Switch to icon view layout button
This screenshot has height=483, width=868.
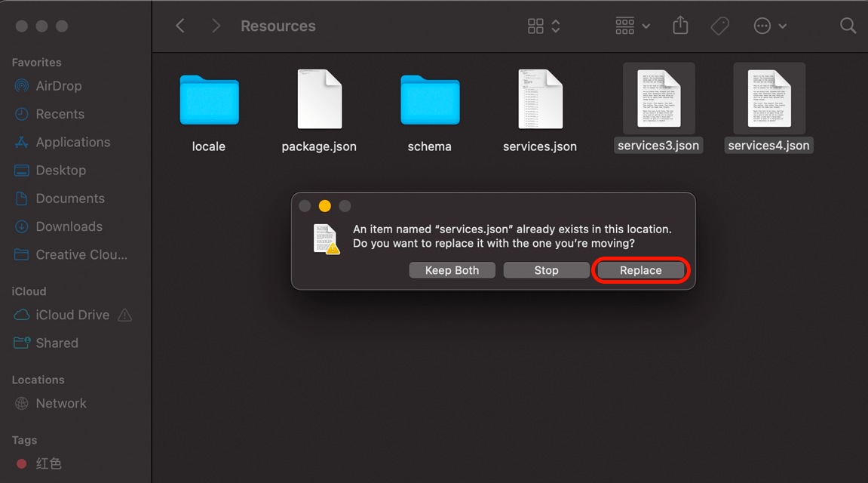(x=535, y=26)
